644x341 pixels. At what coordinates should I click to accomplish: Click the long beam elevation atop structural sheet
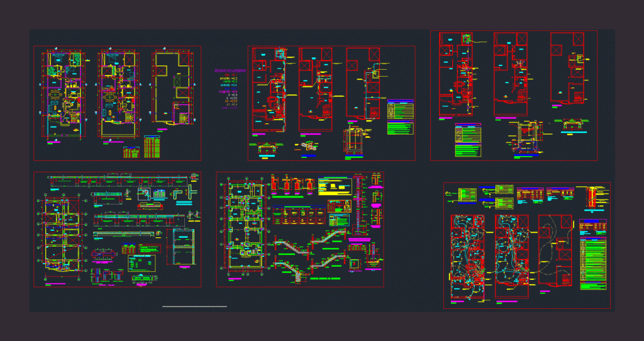click(118, 180)
